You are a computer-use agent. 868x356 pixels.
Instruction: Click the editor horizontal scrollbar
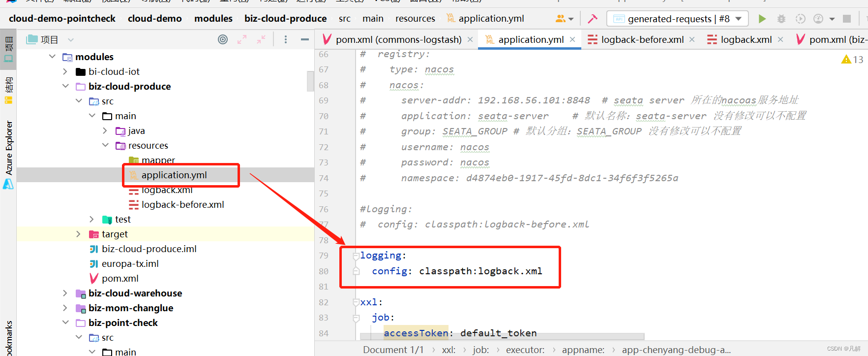(502, 336)
